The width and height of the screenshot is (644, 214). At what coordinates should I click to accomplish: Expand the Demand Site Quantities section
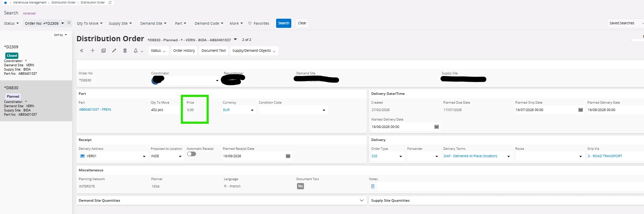[x=362, y=201]
